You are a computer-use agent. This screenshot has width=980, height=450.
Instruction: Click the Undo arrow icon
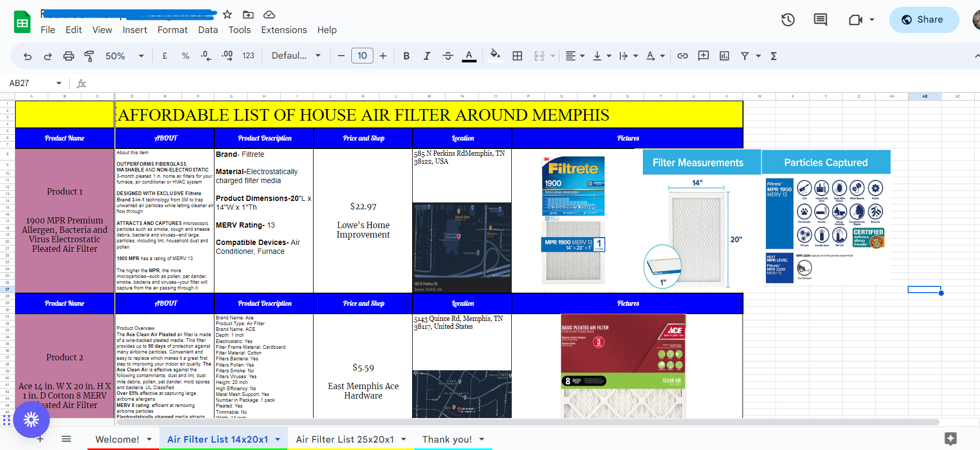28,56
